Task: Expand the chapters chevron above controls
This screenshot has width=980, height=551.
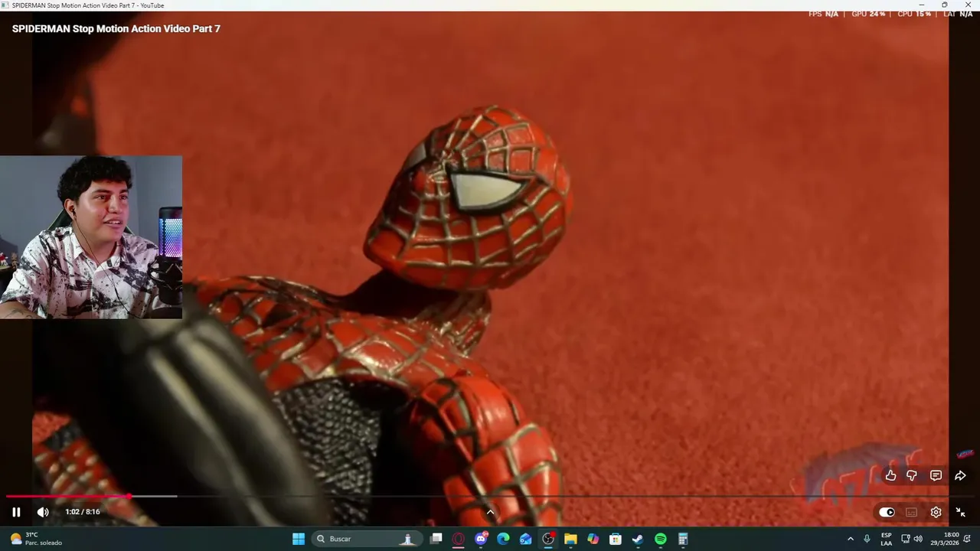Action: click(491, 512)
